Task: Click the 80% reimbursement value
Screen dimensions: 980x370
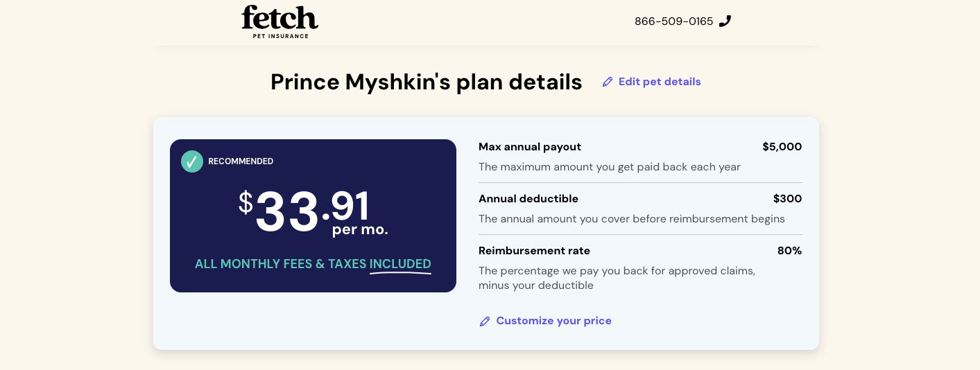Action: [x=789, y=251]
